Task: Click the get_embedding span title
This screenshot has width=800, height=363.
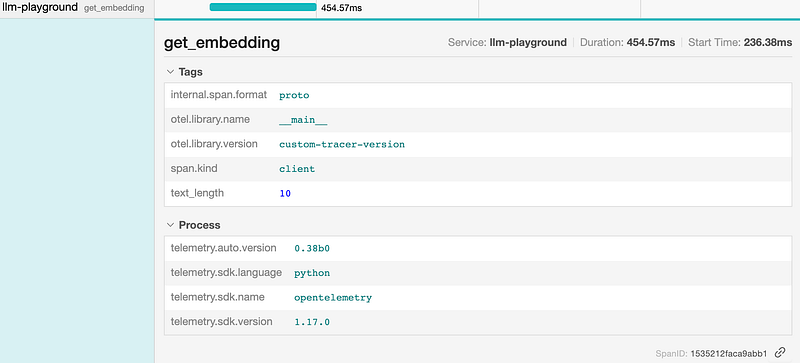Action: [x=222, y=42]
